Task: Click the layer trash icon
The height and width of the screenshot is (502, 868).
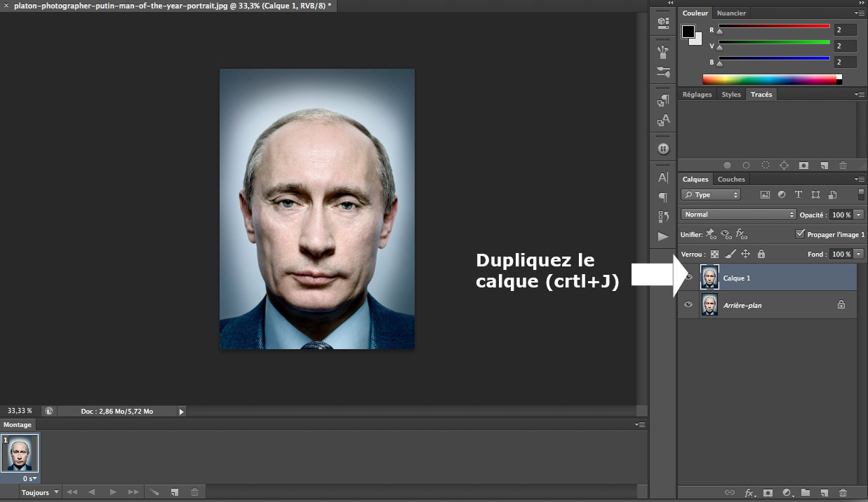Action: [843, 493]
